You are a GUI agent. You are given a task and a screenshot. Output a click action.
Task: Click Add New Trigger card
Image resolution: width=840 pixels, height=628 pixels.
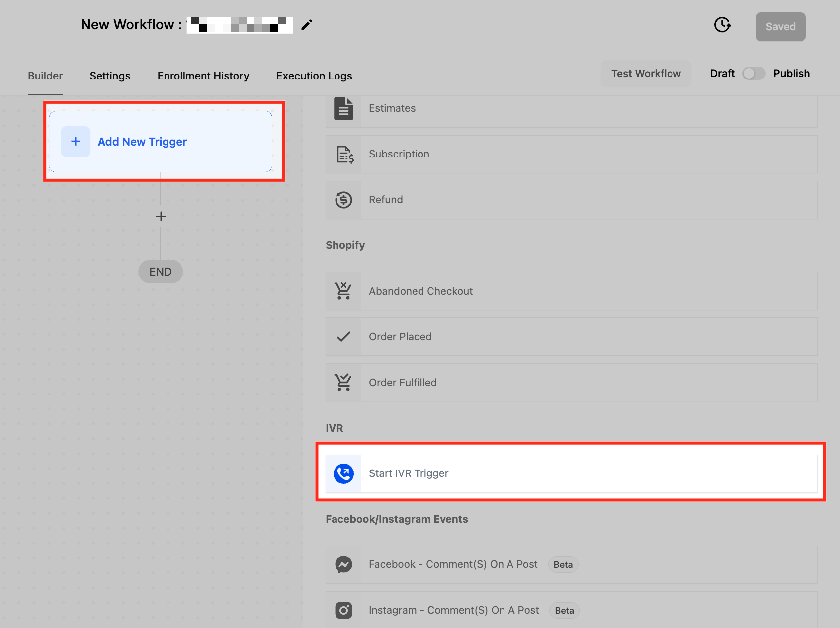point(161,142)
